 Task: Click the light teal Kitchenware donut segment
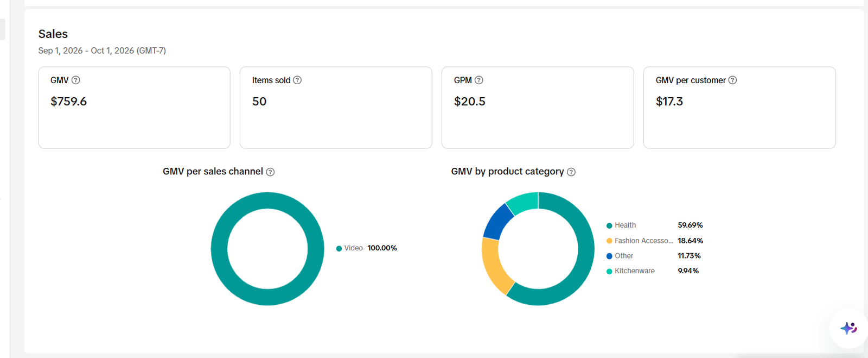[x=523, y=202]
